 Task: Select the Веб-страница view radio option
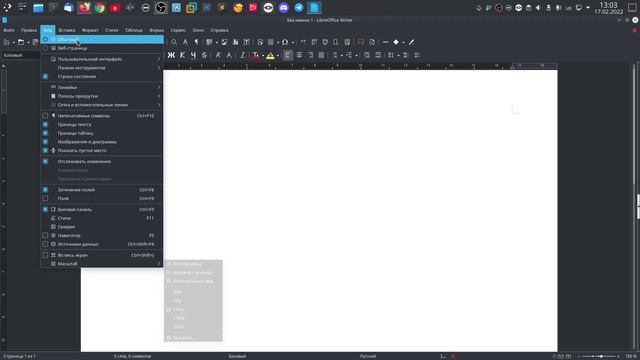coord(102,48)
